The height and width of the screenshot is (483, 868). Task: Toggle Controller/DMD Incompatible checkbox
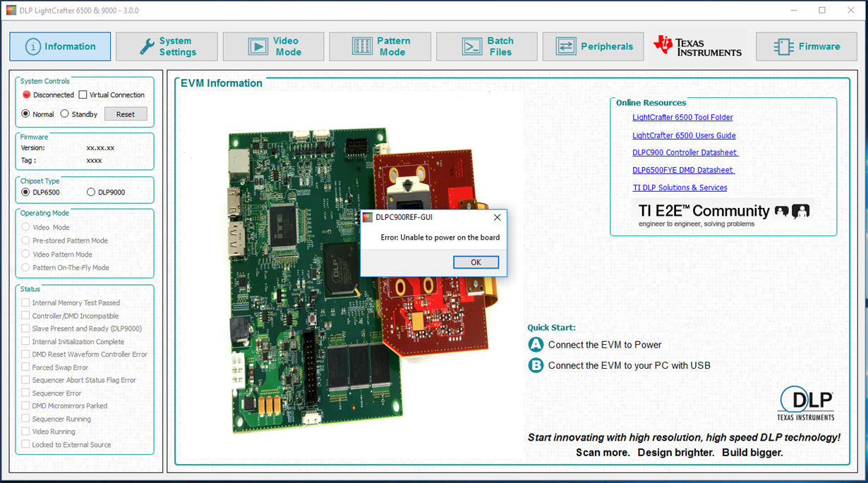click(x=26, y=316)
